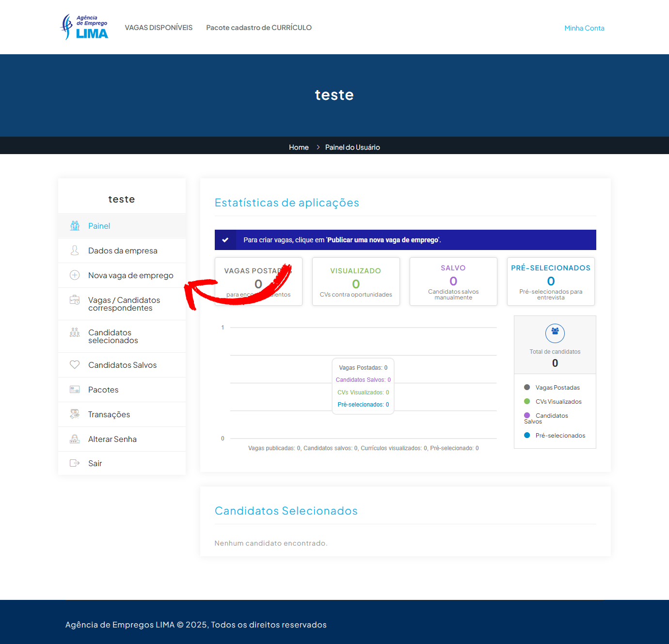
Task: Click the briefcase icon for Vagas / Candidatos
Action: pos(75,300)
